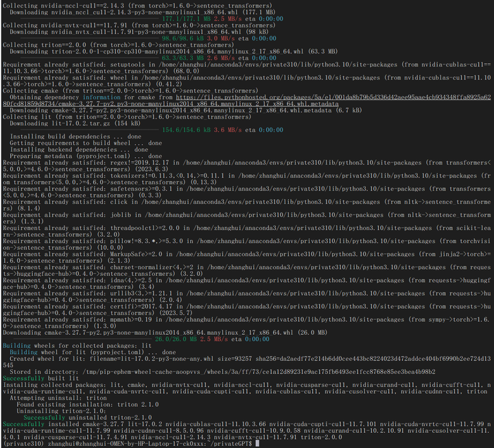
Task: Click the 'Collecting nvidia-nvtx-cu11==11.7.91' line
Action: (x=139, y=25)
